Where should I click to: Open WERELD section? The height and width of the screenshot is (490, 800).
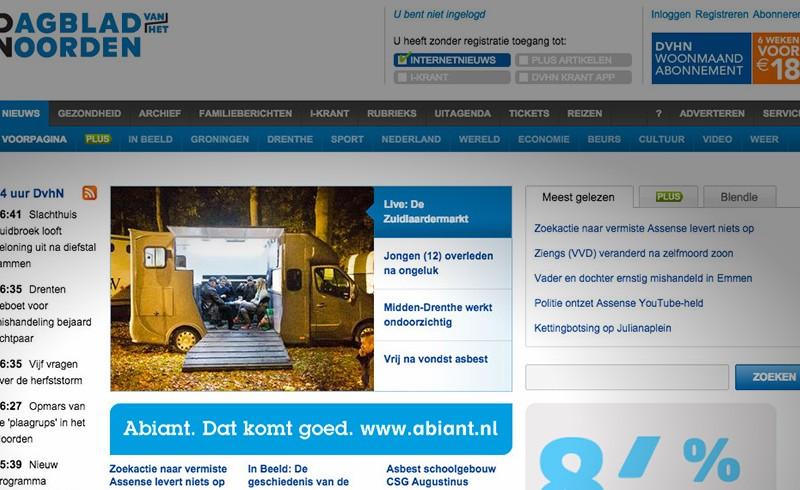[480, 139]
